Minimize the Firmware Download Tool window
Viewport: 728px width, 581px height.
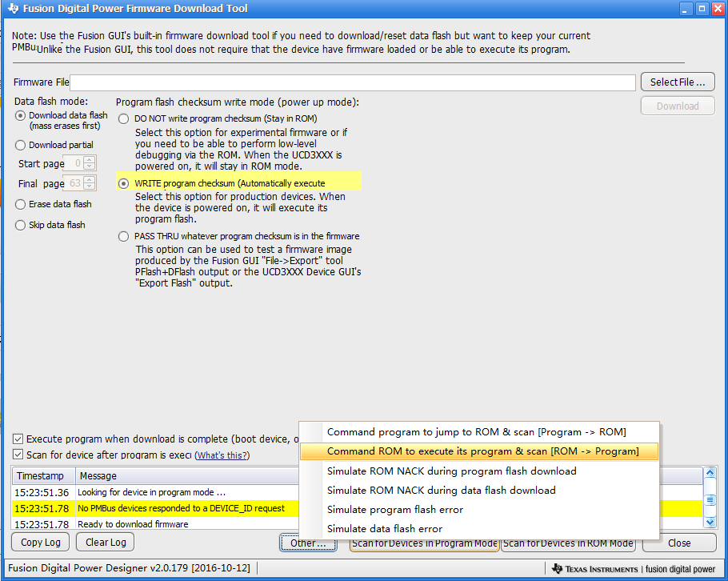tap(686, 9)
